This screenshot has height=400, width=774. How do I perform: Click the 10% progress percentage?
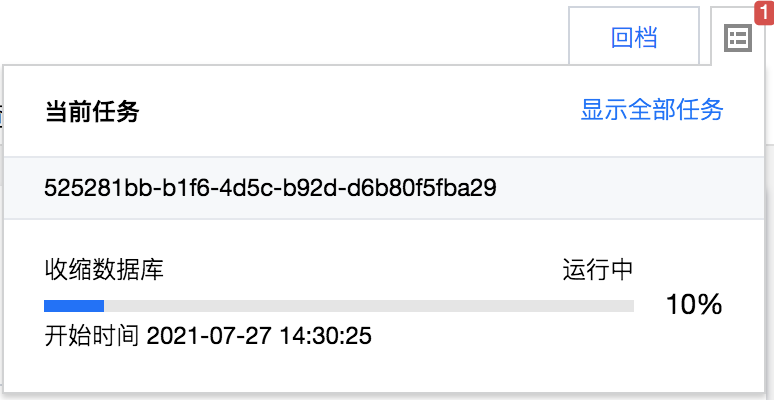click(694, 305)
